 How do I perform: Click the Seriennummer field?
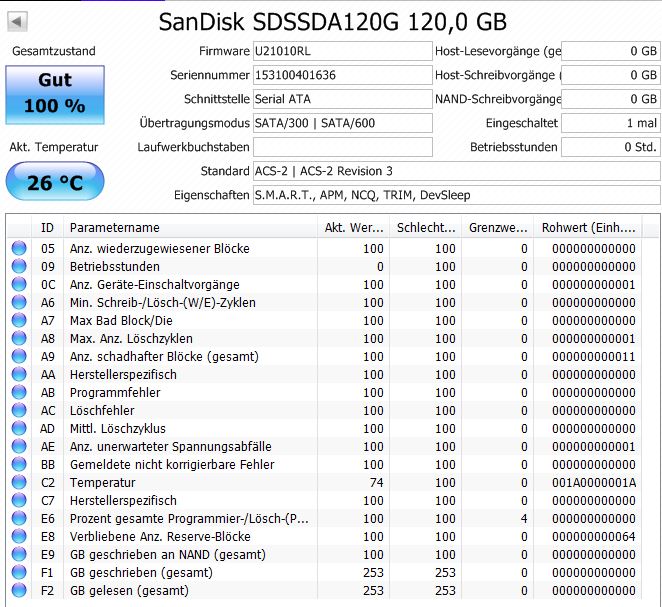[x=342, y=75]
